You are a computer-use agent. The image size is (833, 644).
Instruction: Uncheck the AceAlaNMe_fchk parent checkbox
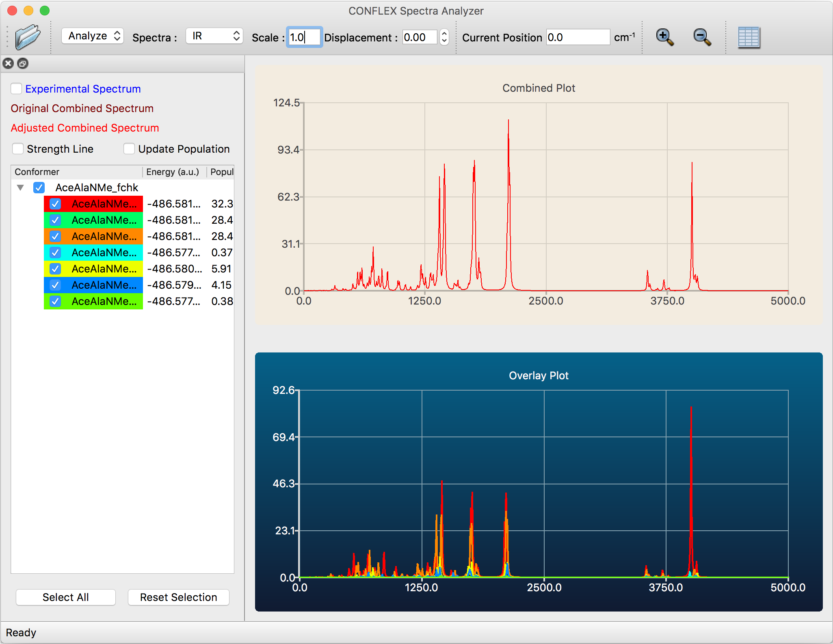click(x=39, y=188)
